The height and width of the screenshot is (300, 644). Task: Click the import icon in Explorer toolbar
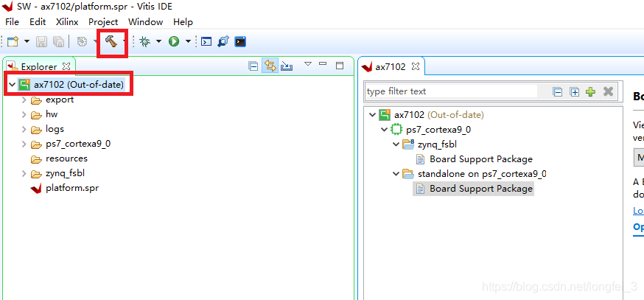(287, 66)
